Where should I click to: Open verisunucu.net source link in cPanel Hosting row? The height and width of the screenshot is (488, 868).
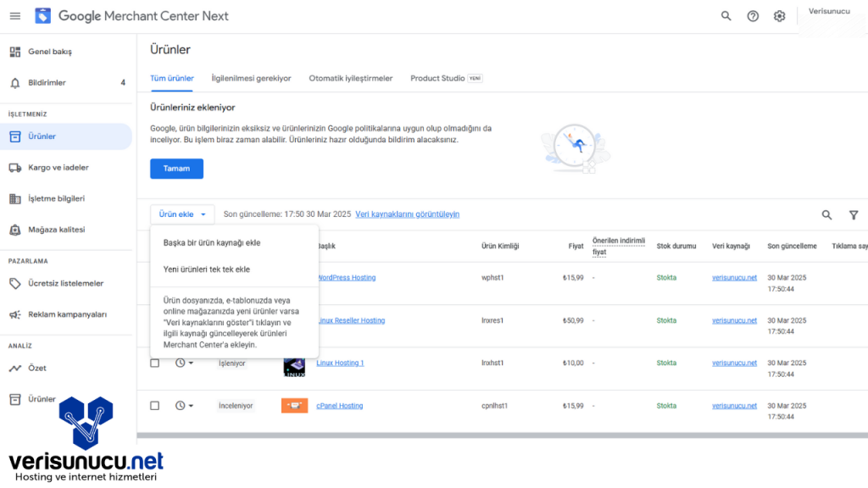(x=734, y=406)
